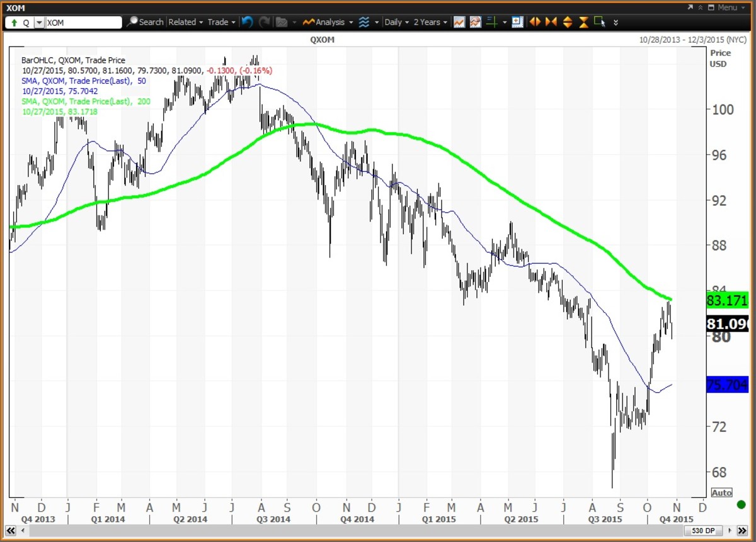The height and width of the screenshot is (542, 756).
Task: Expand the arrow beside the crosshair icon
Action: (505, 22)
